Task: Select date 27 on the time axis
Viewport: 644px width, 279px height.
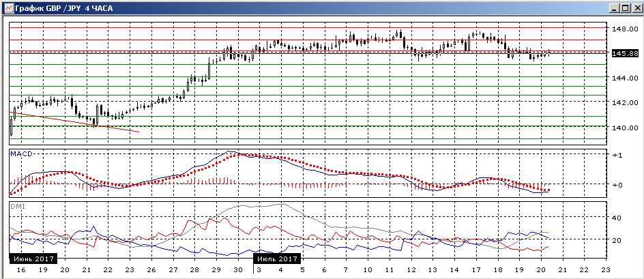Action: tap(173, 270)
